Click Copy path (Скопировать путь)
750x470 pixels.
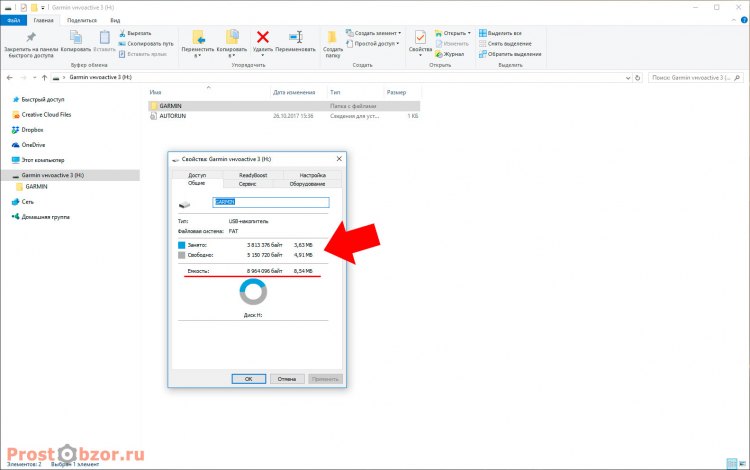coord(146,44)
